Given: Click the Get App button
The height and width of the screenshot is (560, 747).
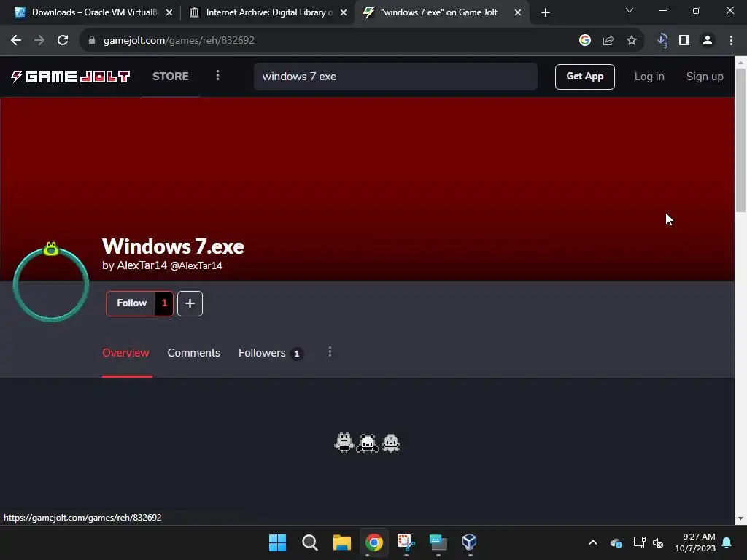Looking at the screenshot, I should click(584, 76).
